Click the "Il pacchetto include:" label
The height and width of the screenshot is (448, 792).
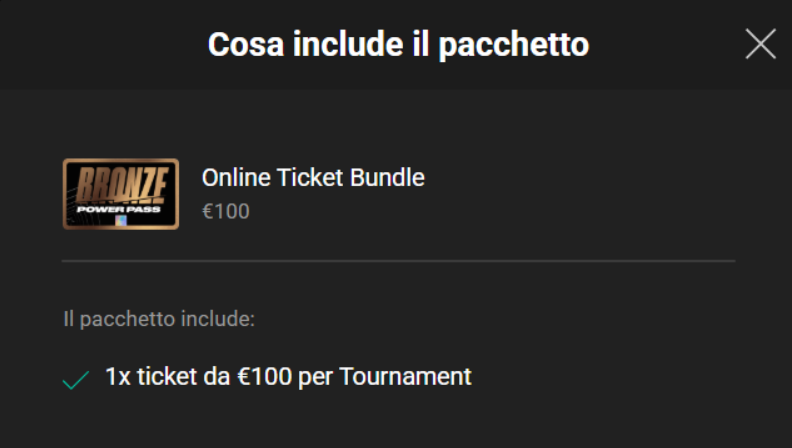click(x=159, y=320)
